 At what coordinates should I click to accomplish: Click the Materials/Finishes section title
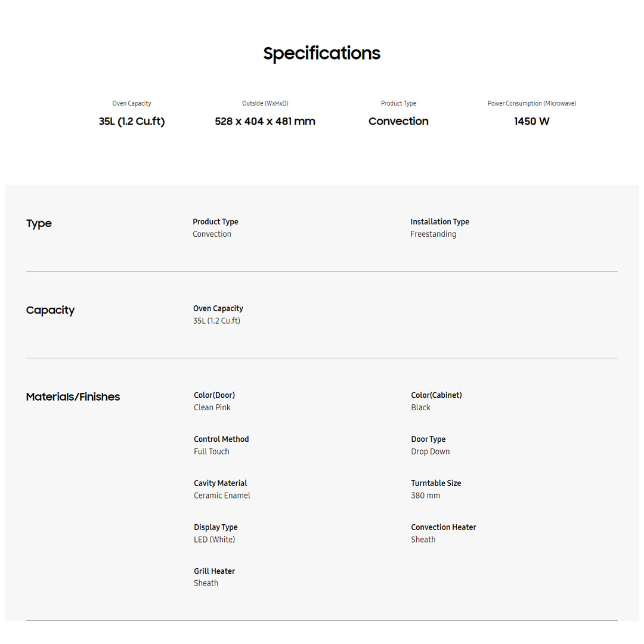click(x=73, y=397)
